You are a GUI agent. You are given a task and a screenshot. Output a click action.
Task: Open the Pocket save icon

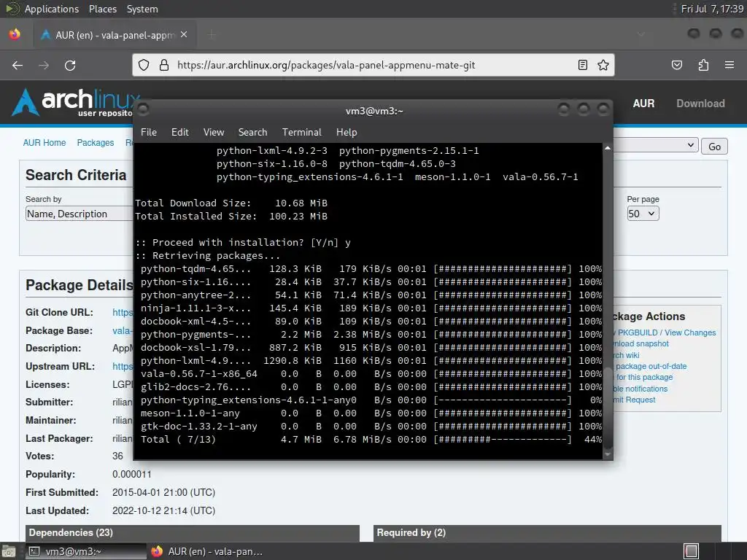click(x=677, y=65)
